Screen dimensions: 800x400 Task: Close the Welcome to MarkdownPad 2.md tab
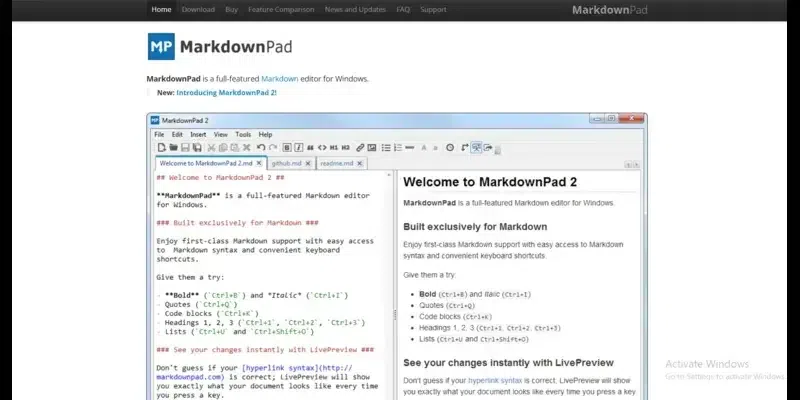259,163
